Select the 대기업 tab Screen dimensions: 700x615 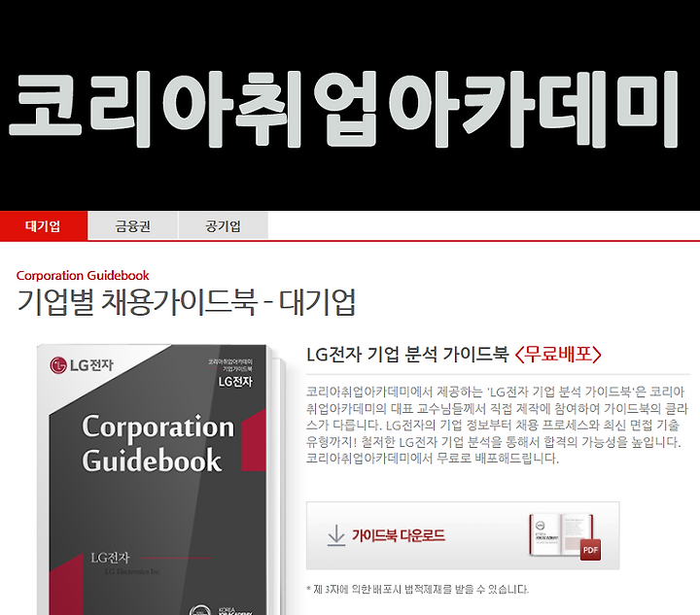44,225
